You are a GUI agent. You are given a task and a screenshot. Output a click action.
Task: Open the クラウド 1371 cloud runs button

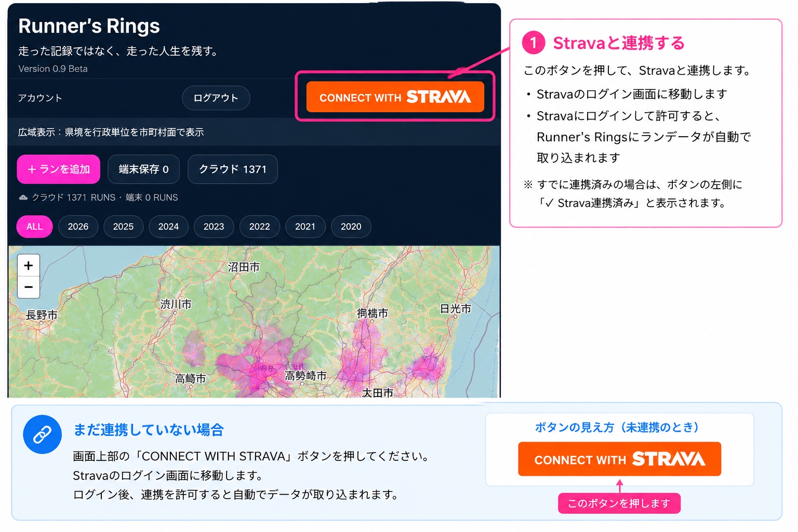(x=233, y=169)
